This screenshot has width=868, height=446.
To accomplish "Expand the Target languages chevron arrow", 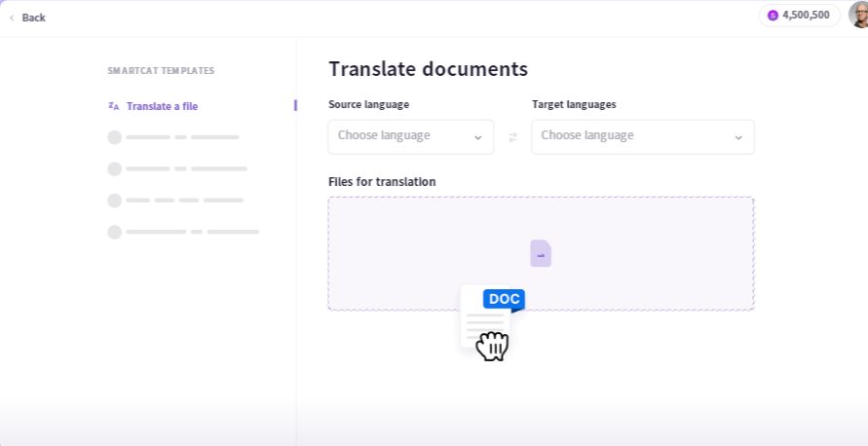I will pyautogui.click(x=737, y=137).
